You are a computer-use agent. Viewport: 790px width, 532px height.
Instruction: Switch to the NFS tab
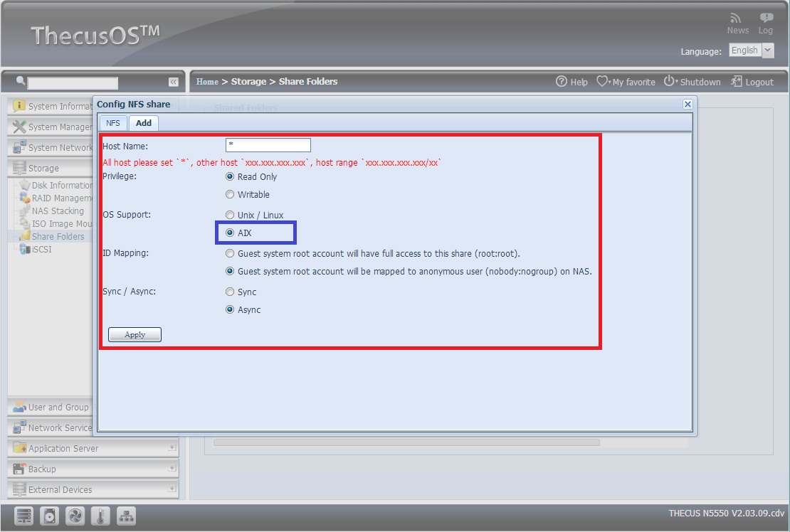click(x=113, y=123)
